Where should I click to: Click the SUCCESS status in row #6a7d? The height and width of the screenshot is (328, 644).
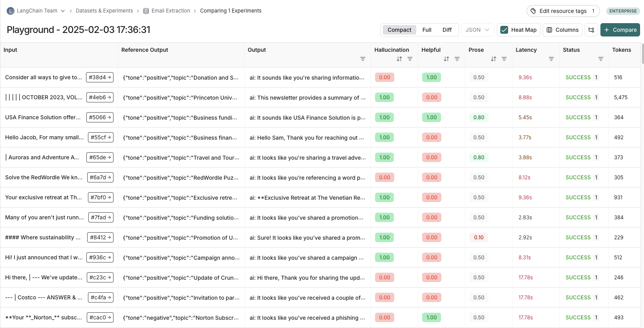[578, 177]
